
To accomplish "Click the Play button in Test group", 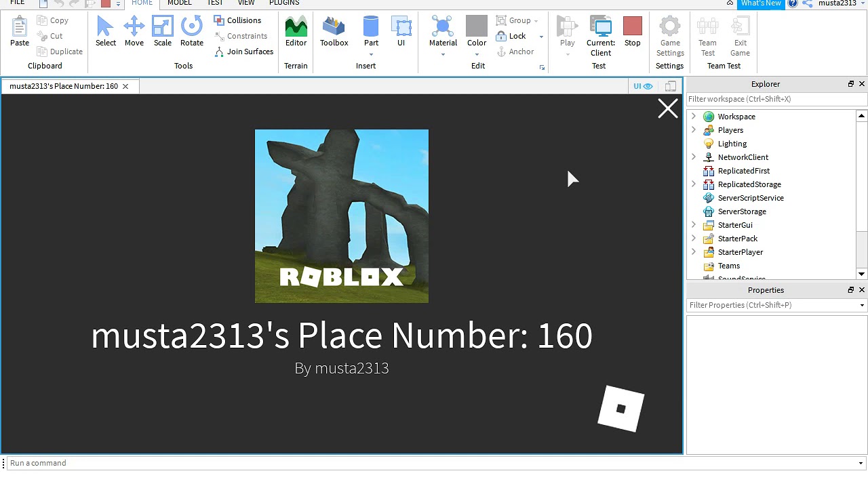I will (568, 32).
